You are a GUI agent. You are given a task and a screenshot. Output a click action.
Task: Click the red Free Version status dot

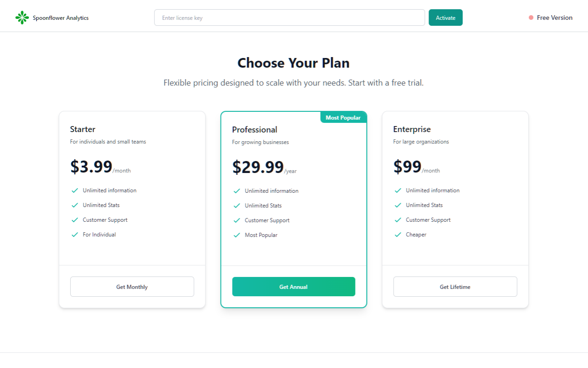point(531,17)
